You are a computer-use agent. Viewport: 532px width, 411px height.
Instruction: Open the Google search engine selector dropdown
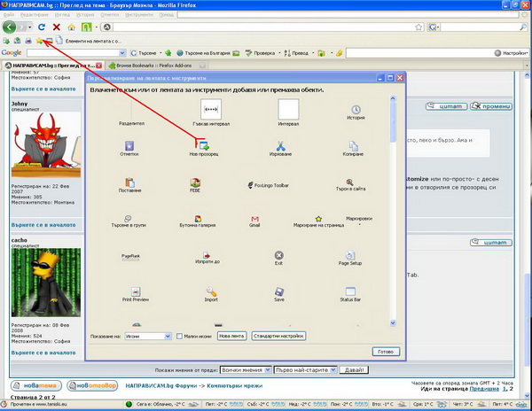click(434, 27)
